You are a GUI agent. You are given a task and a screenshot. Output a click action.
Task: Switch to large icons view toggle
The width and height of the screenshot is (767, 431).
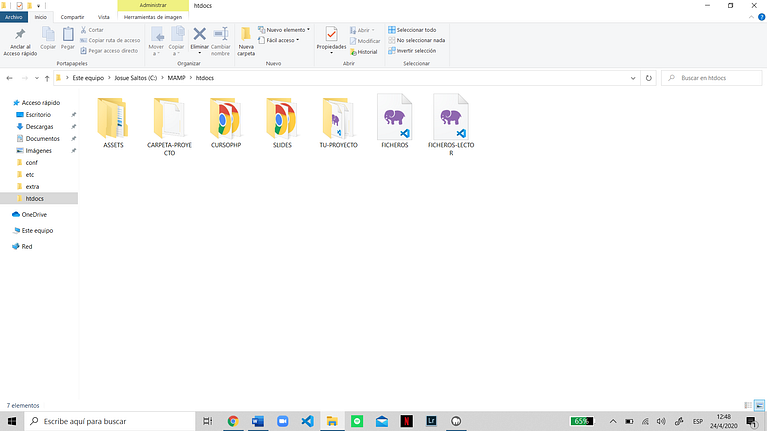759,405
